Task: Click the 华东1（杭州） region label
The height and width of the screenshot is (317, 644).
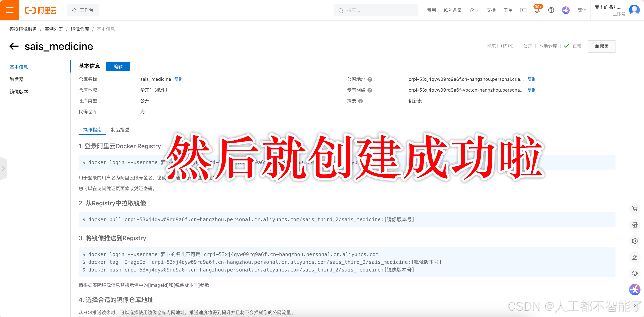Action: click(501, 46)
